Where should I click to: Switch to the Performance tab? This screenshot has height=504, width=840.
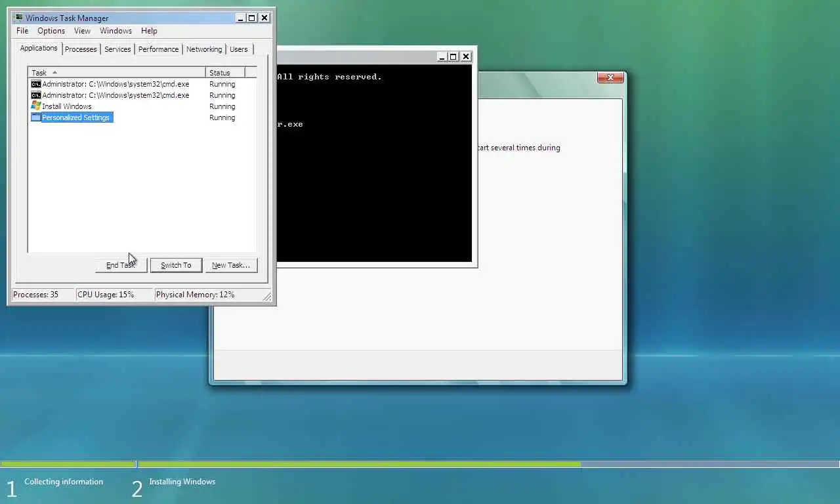158,49
